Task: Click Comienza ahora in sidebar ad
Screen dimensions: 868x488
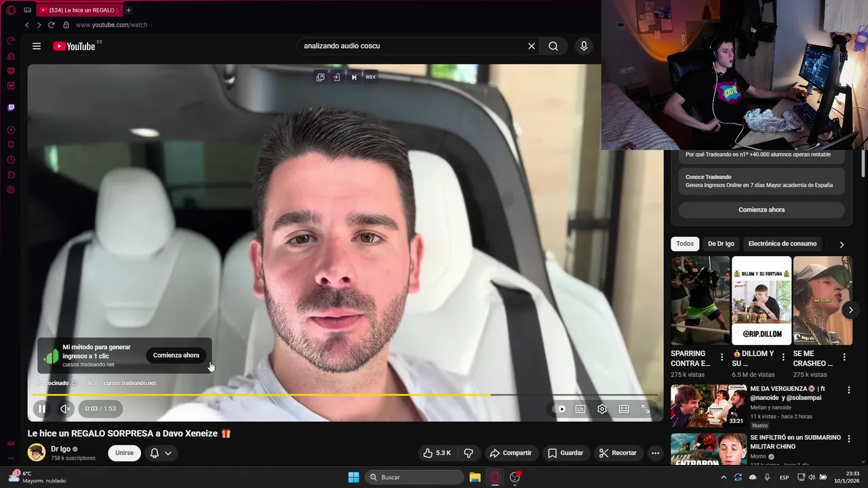Action: coord(762,210)
